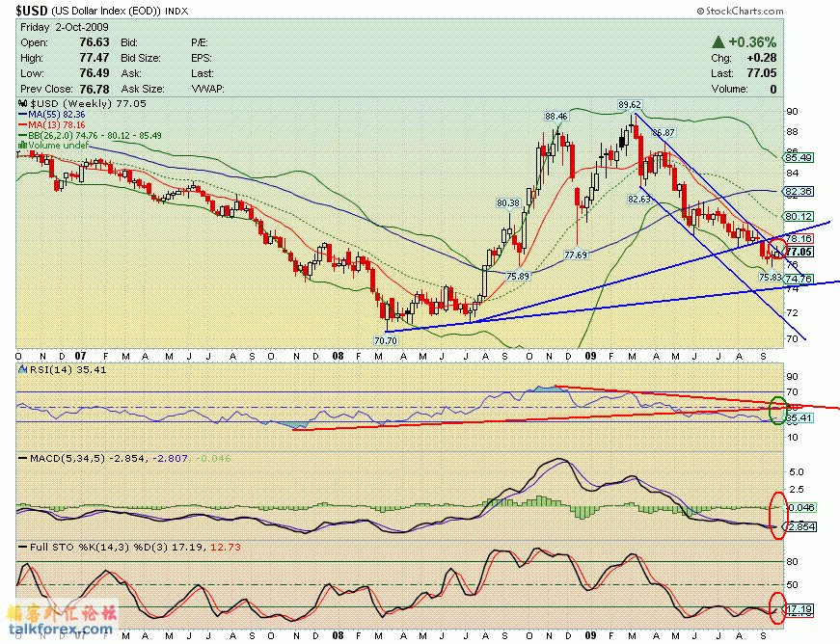Click the 0.046 MACD histogram axis tag
This screenshot has width=840, height=644.
click(800, 507)
